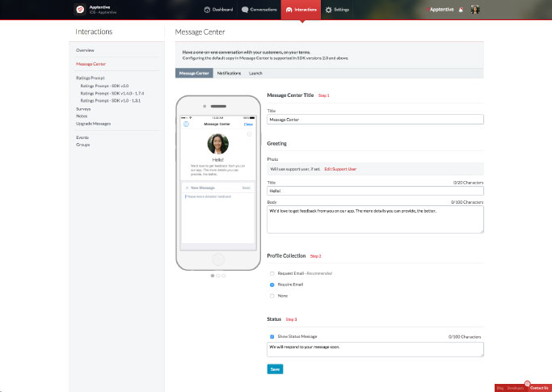Image resolution: width=552 pixels, height=392 pixels.
Task: Click the X beside New Message in preview
Action: click(x=187, y=188)
